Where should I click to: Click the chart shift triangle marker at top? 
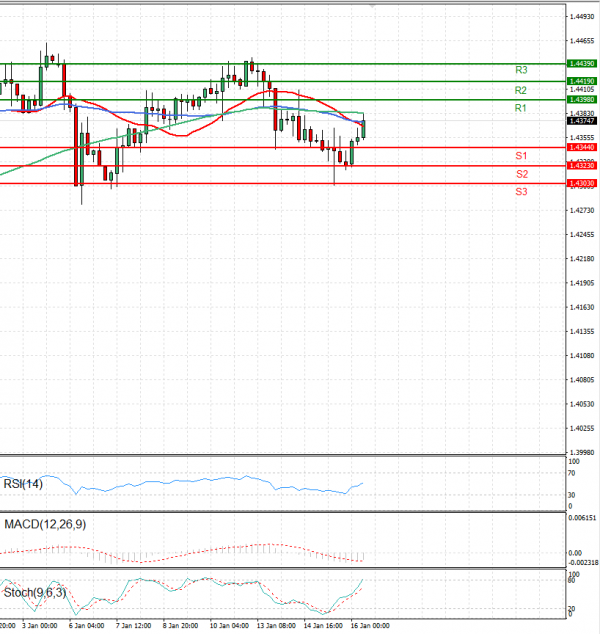pos(373,6)
